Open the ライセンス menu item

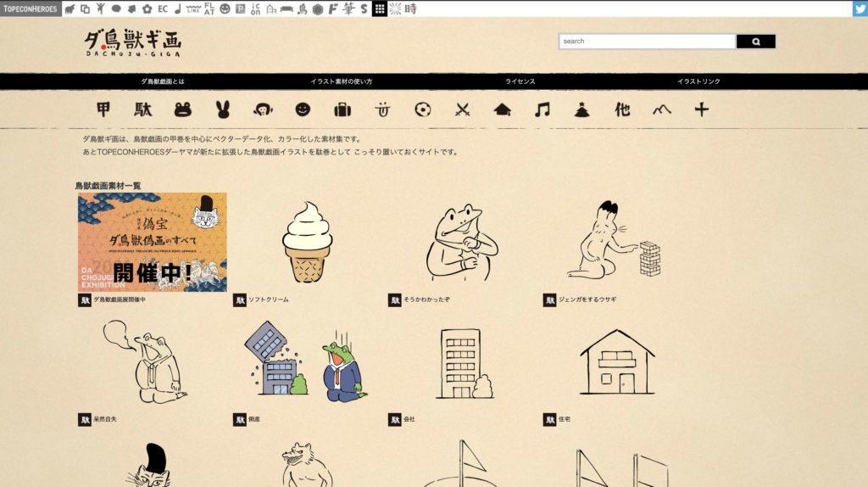pyautogui.click(x=520, y=81)
